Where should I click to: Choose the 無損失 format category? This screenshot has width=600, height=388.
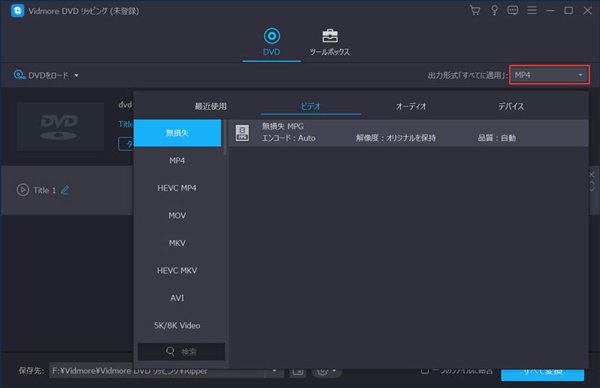click(177, 133)
